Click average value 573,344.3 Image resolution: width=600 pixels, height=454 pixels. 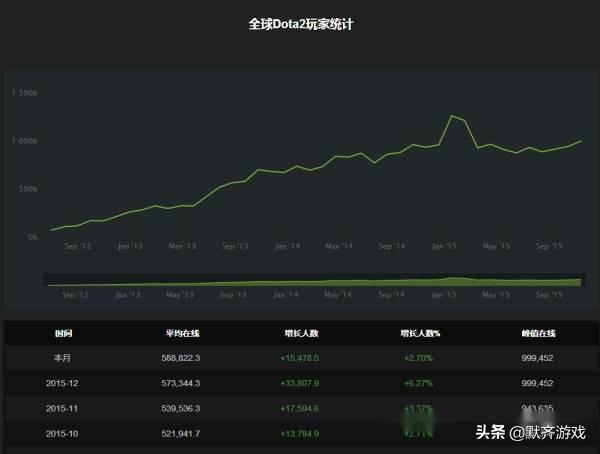point(181,383)
